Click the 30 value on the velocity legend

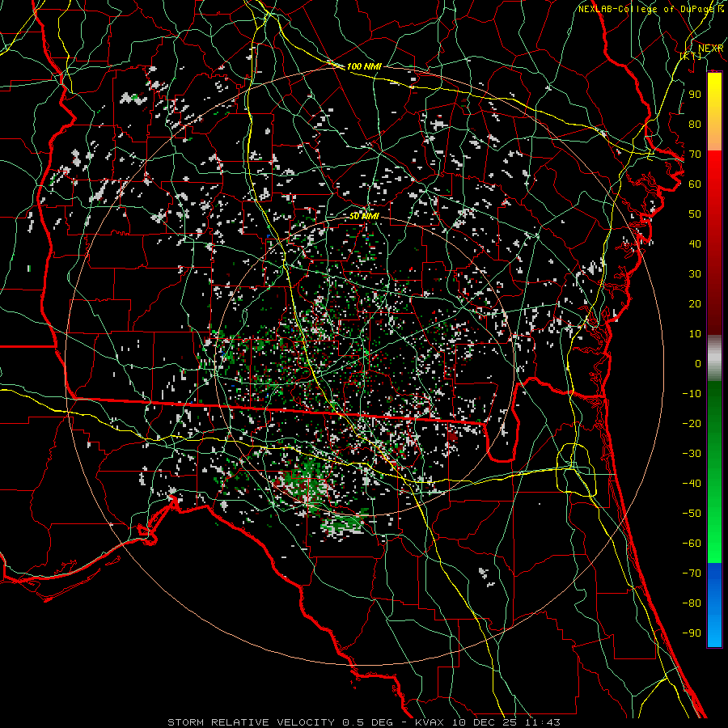point(695,274)
